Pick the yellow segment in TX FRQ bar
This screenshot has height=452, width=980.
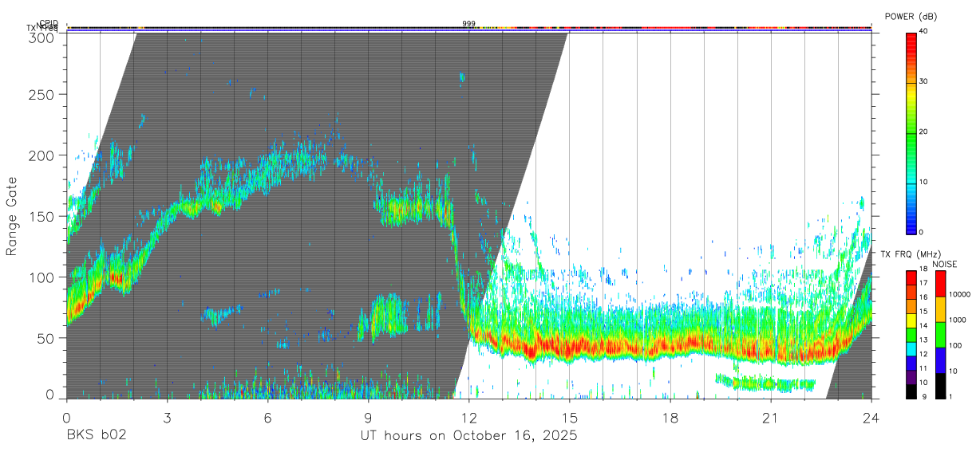pos(911,320)
